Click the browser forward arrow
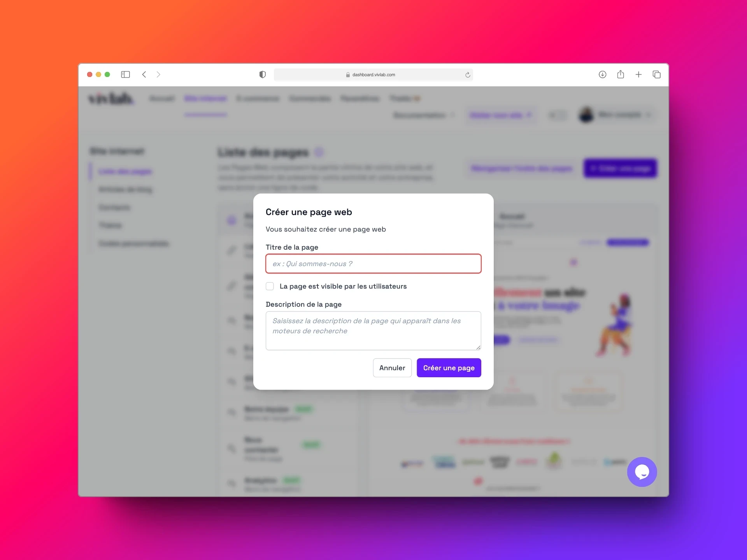The image size is (747, 560). (158, 74)
